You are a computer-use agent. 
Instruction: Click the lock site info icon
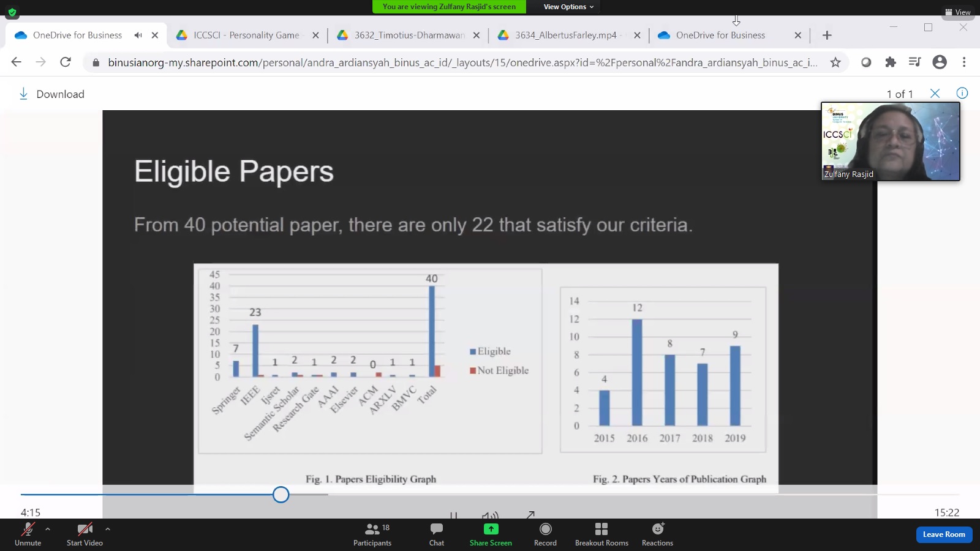96,62
